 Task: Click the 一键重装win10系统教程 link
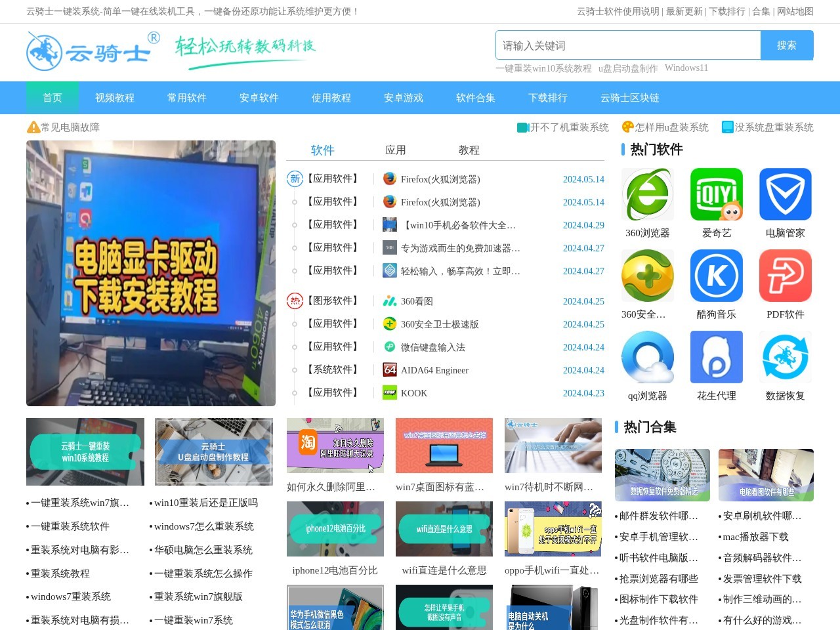coord(543,68)
